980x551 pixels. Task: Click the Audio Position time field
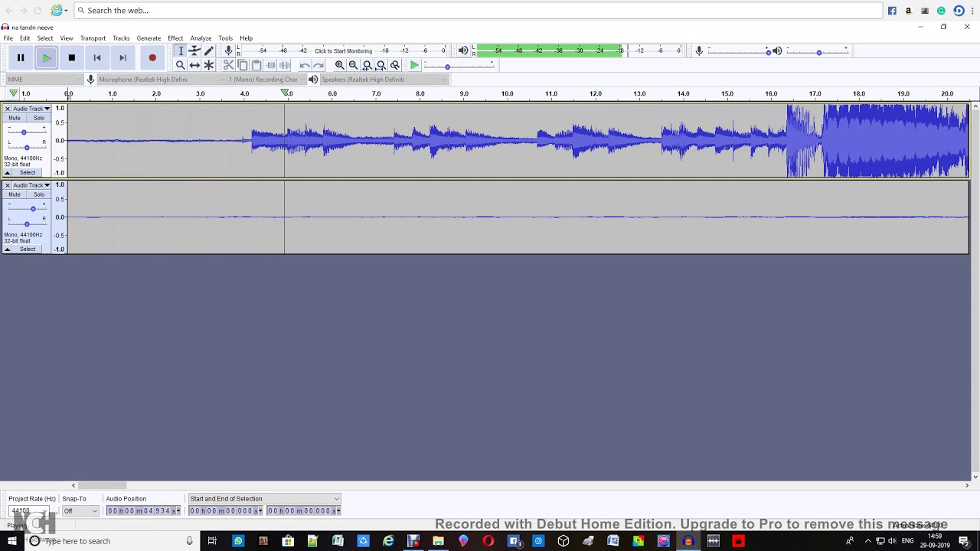pos(144,510)
